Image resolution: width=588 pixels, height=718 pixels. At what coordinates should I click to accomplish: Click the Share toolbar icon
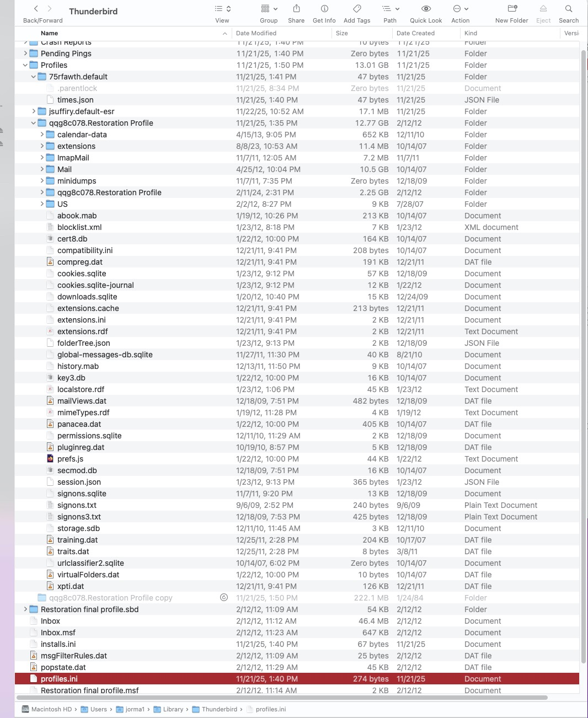click(x=296, y=9)
